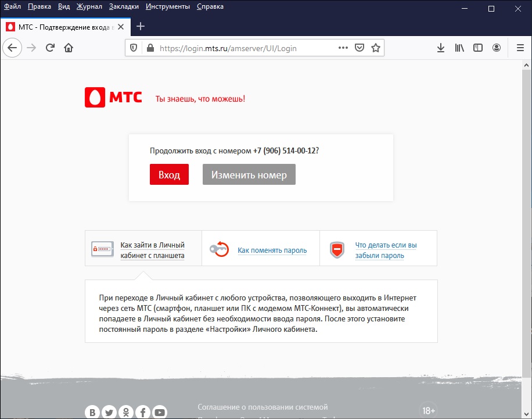Open the hamburger application menu

point(520,48)
